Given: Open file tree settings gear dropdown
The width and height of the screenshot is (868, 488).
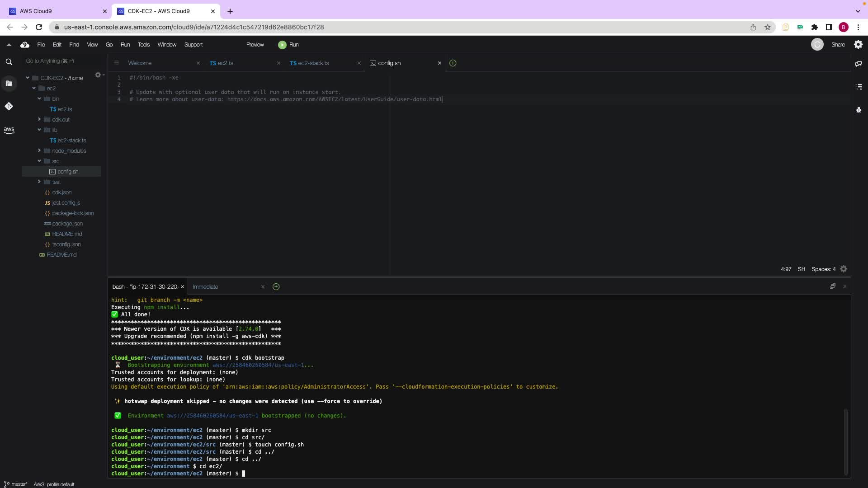Looking at the screenshot, I should [x=99, y=75].
